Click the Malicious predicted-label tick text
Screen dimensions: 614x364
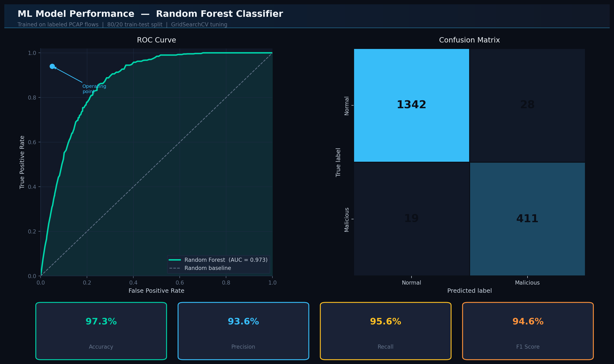tap(527, 283)
